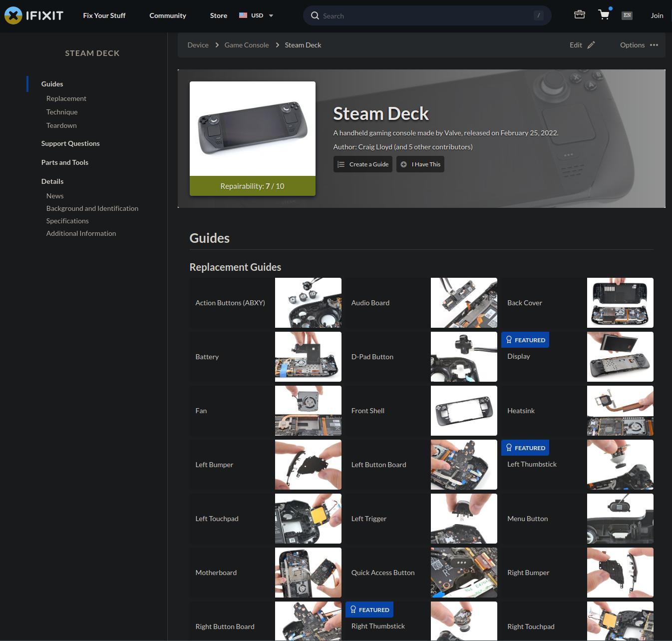Open Parts and Tools in the sidebar
Image resolution: width=672 pixels, height=641 pixels.
pos(65,162)
